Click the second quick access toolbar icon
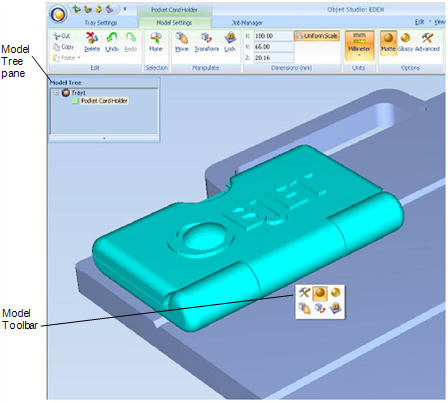448x403 pixels. (88, 9)
